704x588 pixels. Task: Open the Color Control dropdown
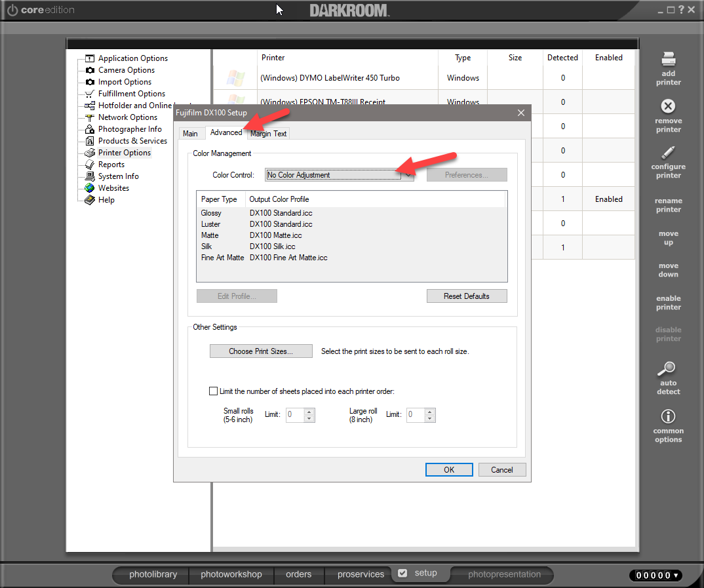[408, 175]
